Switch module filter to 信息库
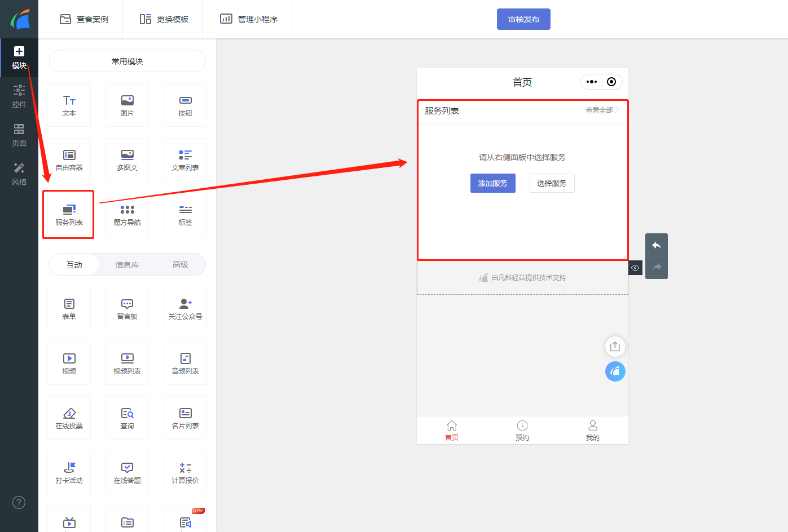This screenshot has width=788, height=532. tap(127, 264)
